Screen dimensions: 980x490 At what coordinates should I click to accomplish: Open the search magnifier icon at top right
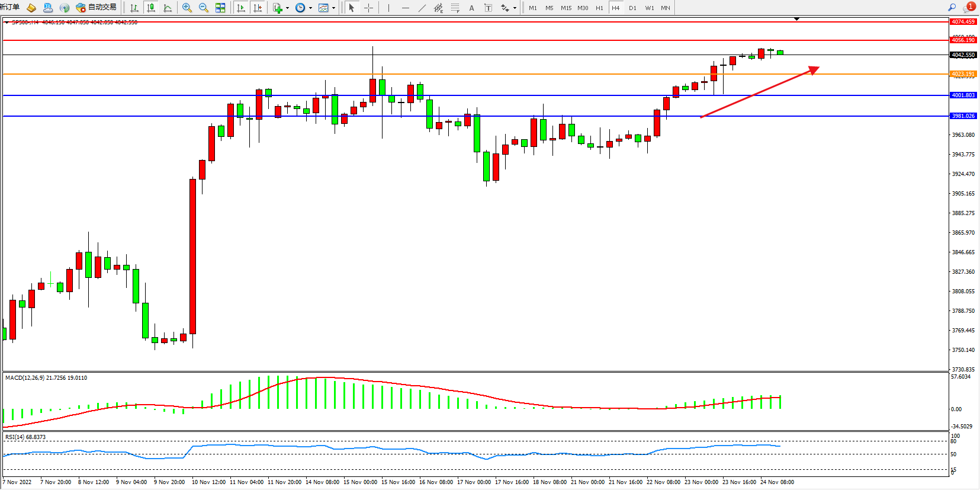point(952,8)
